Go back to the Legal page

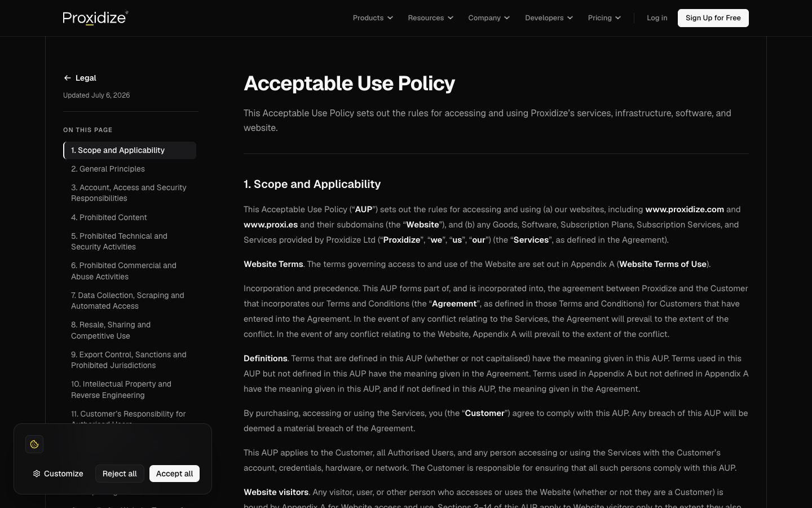click(80, 78)
